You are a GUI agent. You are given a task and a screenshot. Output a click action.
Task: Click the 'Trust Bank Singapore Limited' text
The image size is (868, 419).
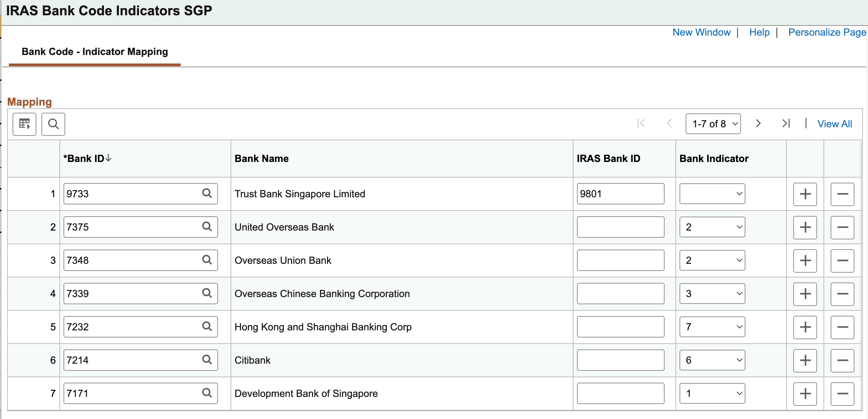[300, 194]
